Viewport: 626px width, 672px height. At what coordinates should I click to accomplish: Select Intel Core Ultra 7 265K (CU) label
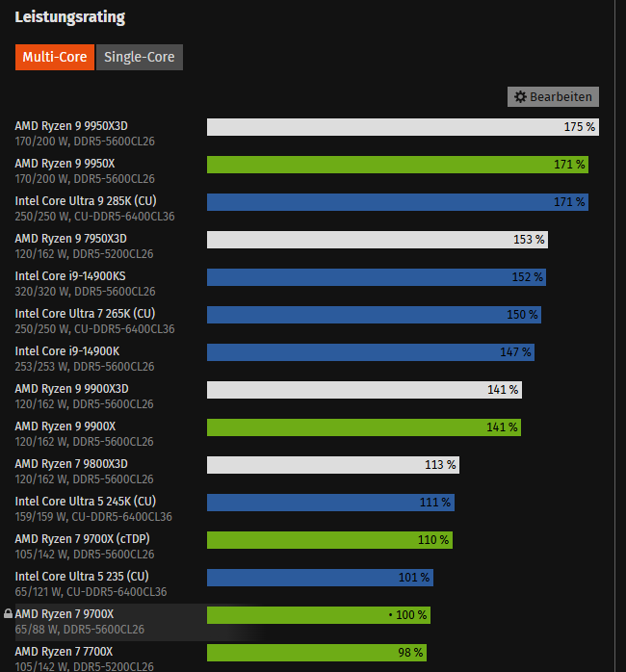(x=85, y=314)
